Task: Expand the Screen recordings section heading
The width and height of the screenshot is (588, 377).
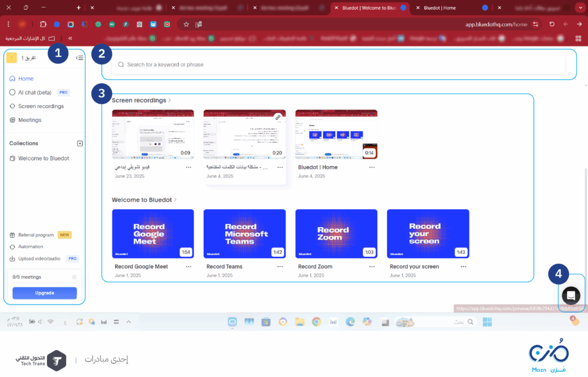Action: (141, 100)
